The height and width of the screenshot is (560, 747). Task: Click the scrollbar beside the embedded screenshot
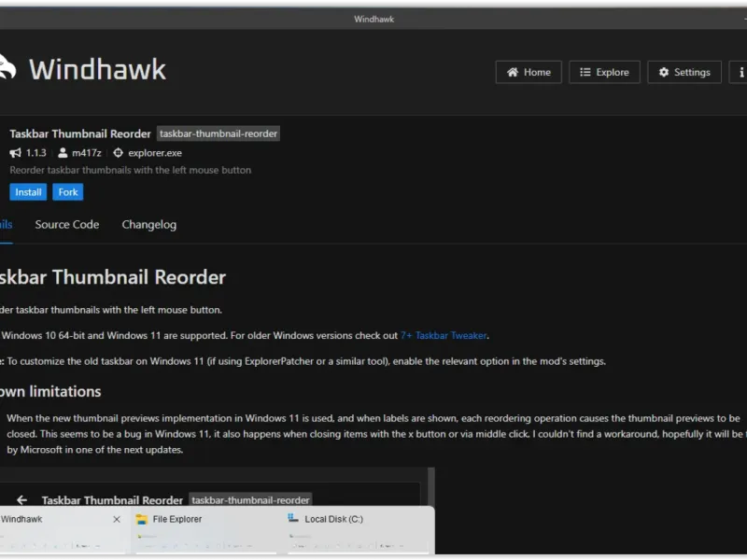pos(431,486)
